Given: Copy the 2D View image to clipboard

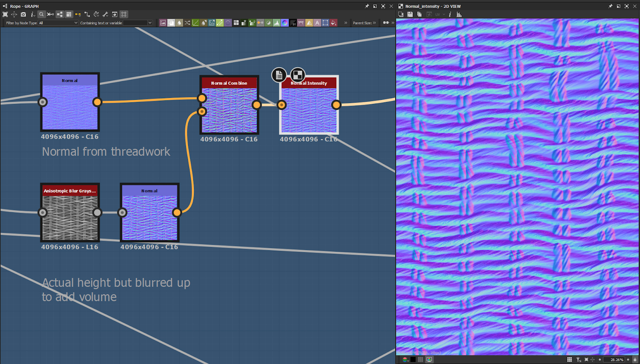Looking at the screenshot, I should pyautogui.click(x=401, y=14).
